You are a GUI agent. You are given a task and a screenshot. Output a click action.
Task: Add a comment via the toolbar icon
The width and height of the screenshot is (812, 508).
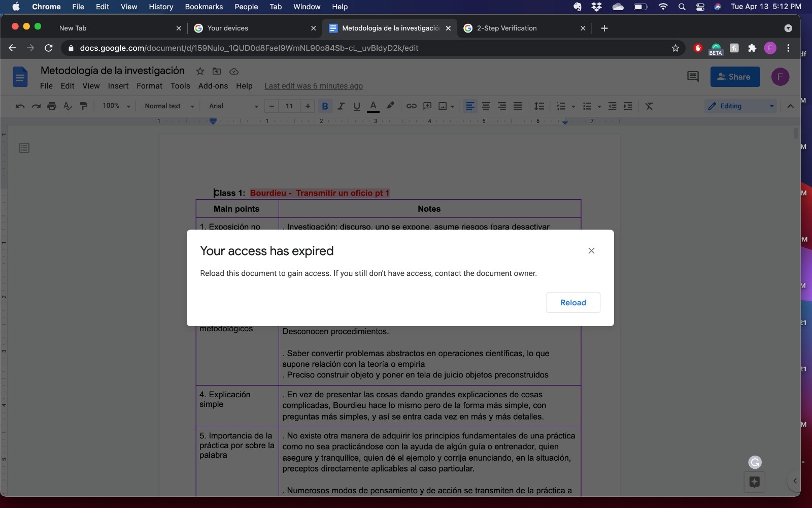click(x=428, y=106)
